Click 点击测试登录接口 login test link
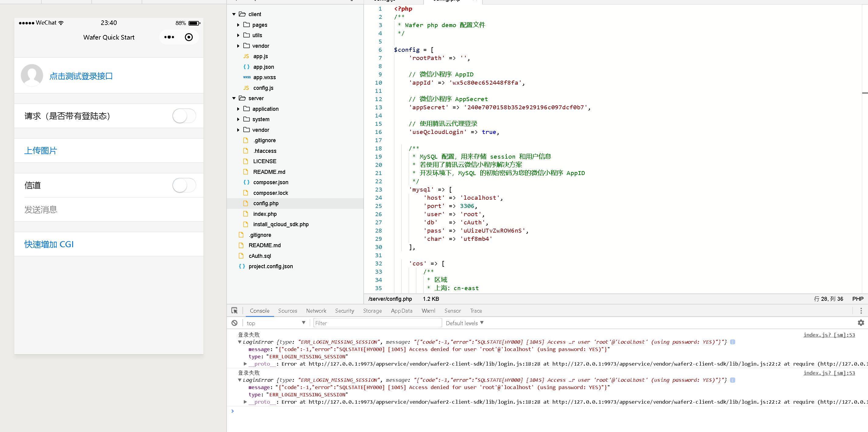868x432 pixels. [x=81, y=76]
